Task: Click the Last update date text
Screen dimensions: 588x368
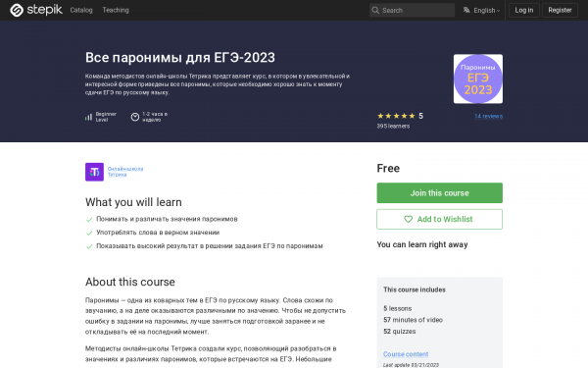Action: [411, 365]
